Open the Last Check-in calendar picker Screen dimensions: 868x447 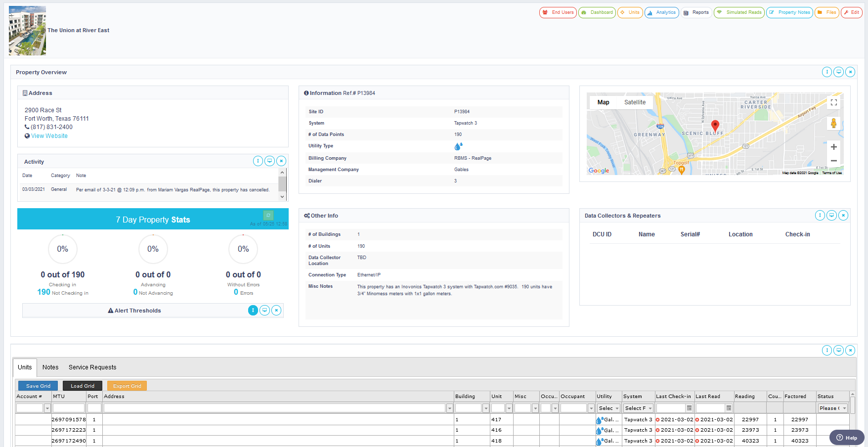(x=689, y=408)
